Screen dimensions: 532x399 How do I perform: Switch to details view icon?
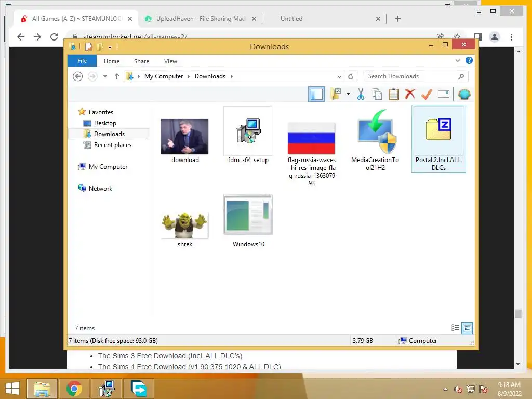[455, 328]
